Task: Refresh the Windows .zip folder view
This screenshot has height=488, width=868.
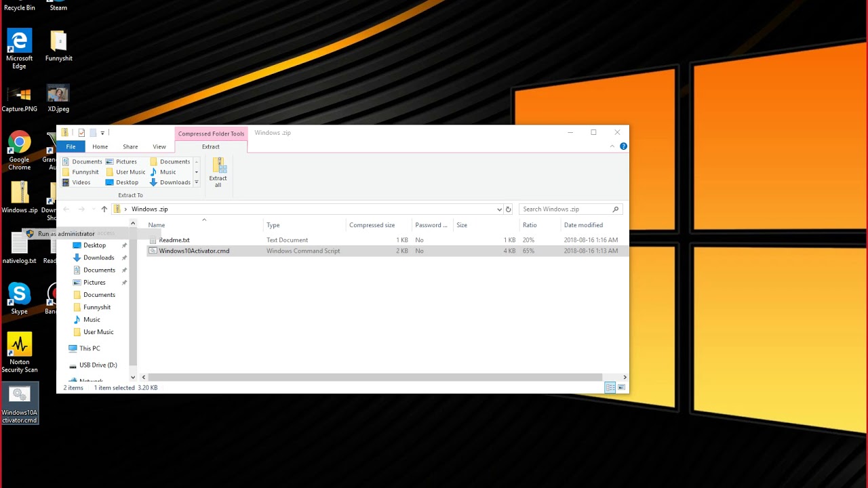Action: tap(509, 209)
